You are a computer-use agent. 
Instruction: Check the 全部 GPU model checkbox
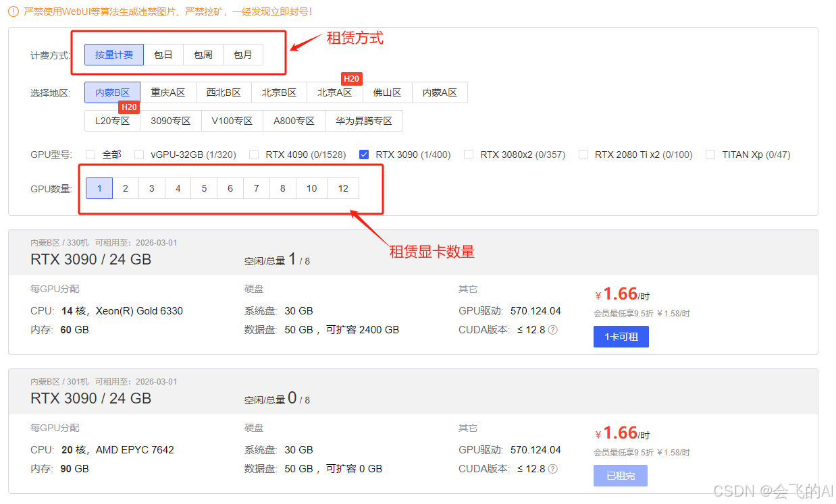pos(89,155)
